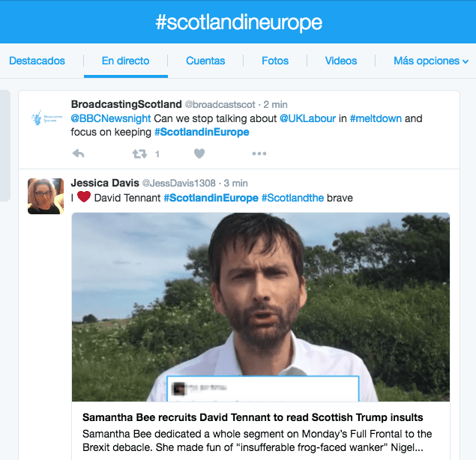This screenshot has height=460, width=476.
Task: Switch to the Fotos tab
Action: [x=275, y=61]
